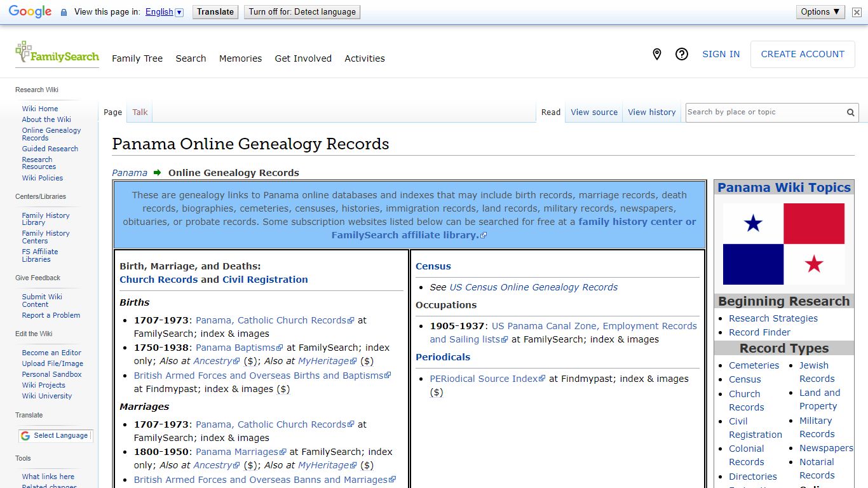The height and width of the screenshot is (488, 868).
Task: Switch to the Talk tab
Action: [140, 112]
